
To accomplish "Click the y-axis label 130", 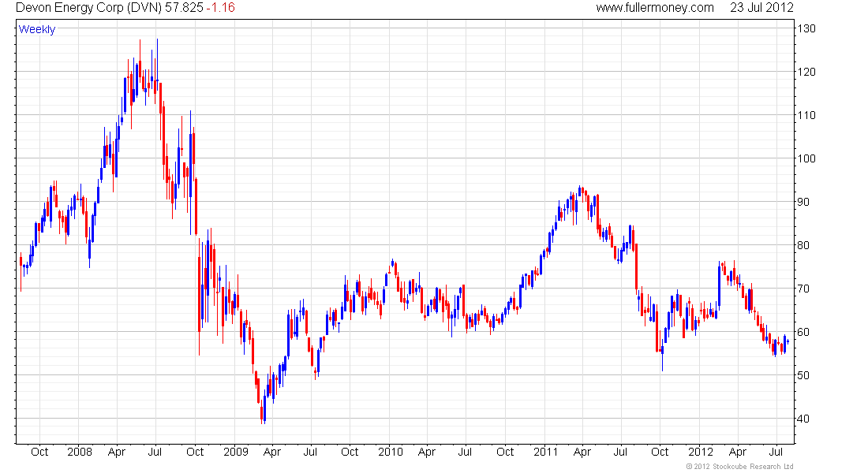I will click(x=806, y=28).
